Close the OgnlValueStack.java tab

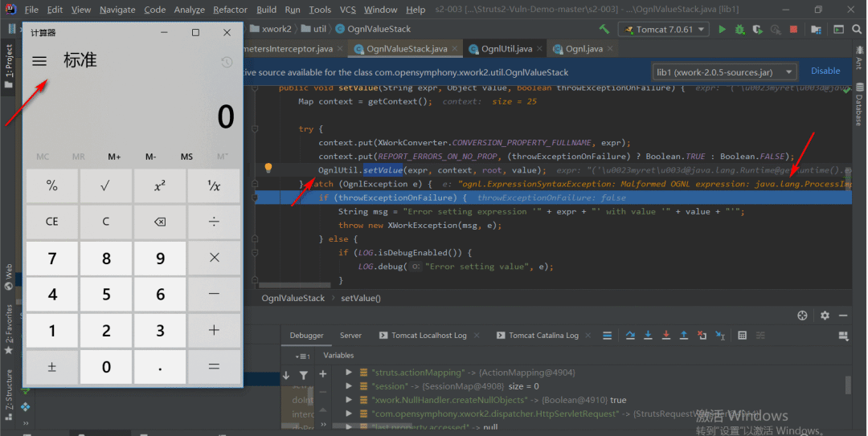click(454, 49)
